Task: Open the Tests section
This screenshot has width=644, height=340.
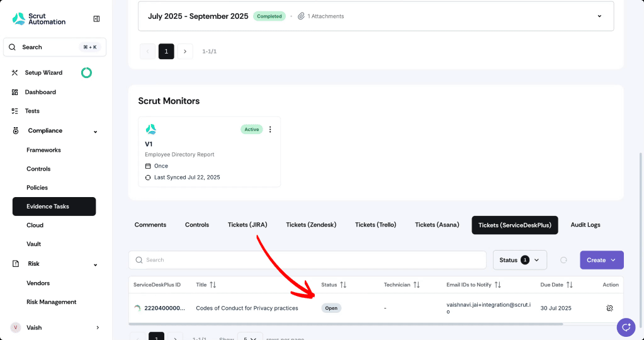Action: pos(32,111)
